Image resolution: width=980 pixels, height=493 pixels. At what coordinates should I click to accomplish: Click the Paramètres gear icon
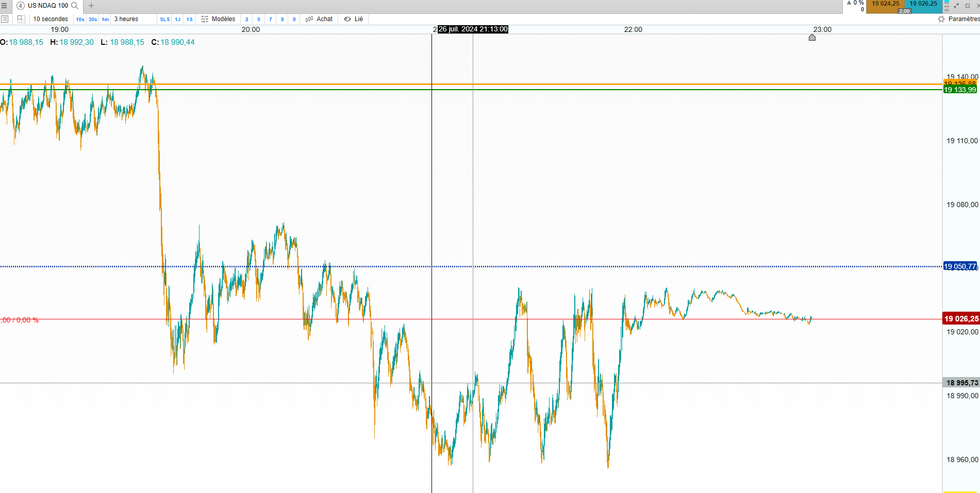point(941,19)
